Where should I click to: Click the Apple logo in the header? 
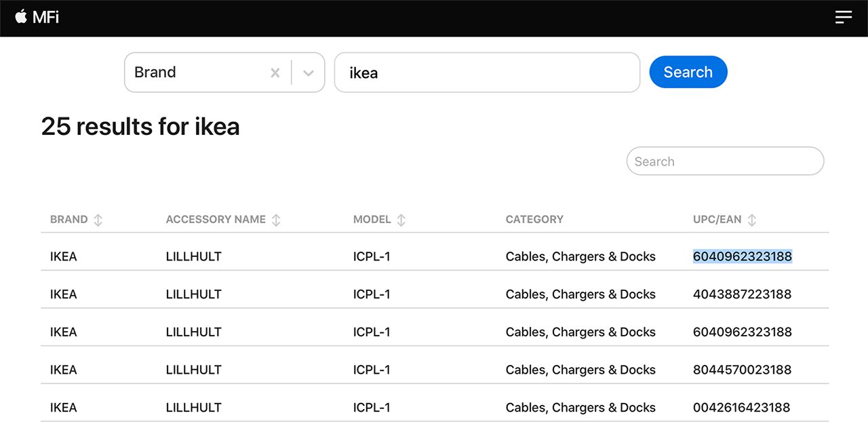(21, 16)
